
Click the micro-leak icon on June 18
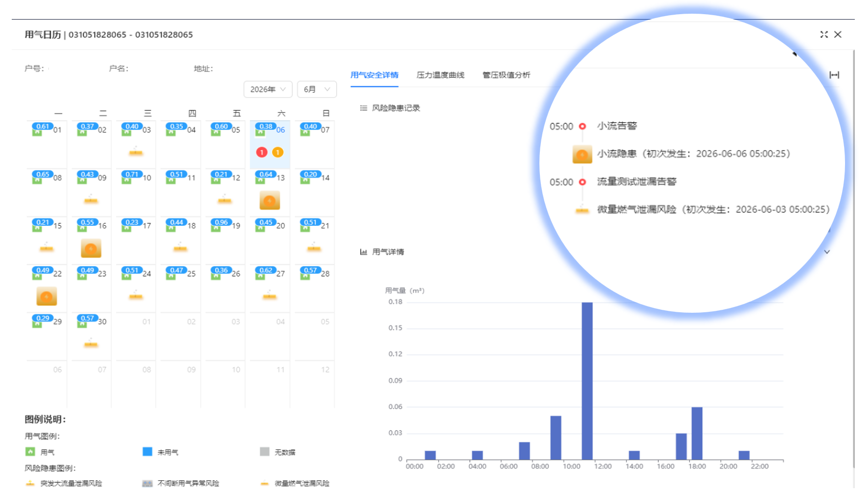point(180,248)
